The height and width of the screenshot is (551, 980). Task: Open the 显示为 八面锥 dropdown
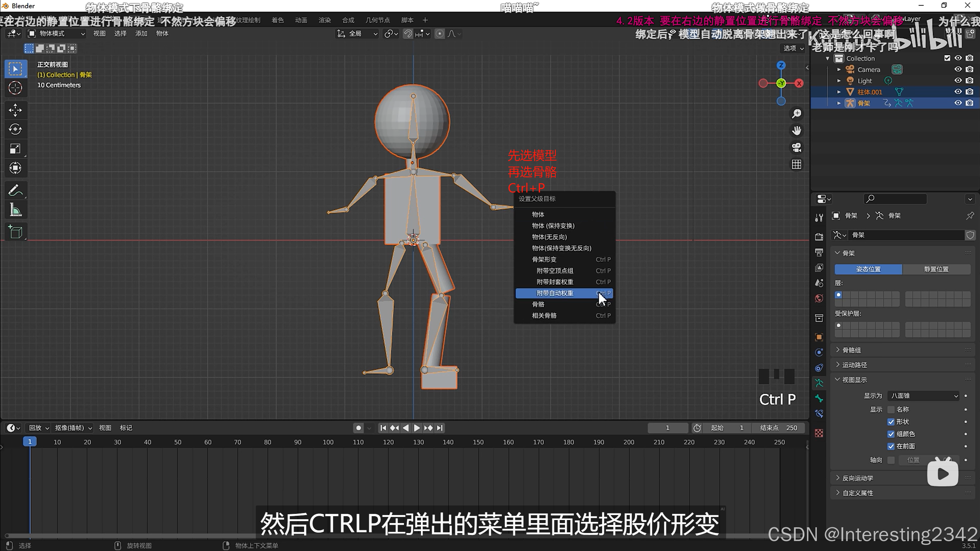click(923, 396)
